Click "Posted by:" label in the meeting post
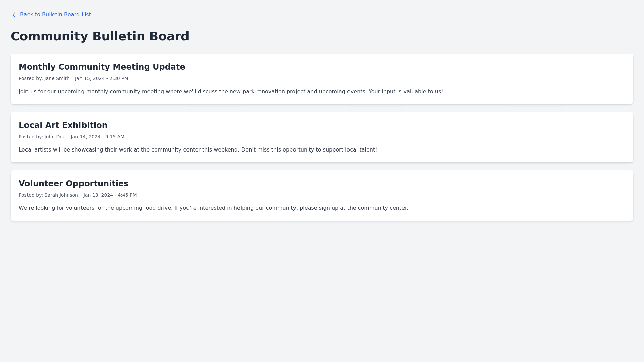 click(x=31, y=78)
